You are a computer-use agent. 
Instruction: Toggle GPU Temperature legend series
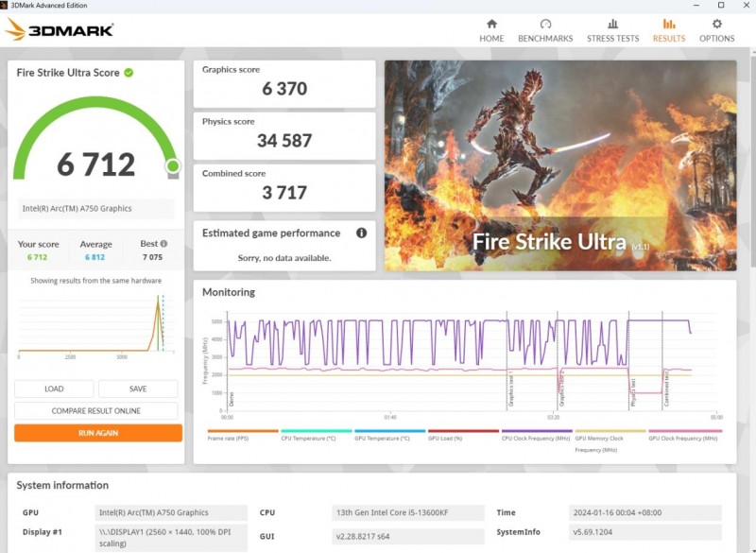coord(389,435)
